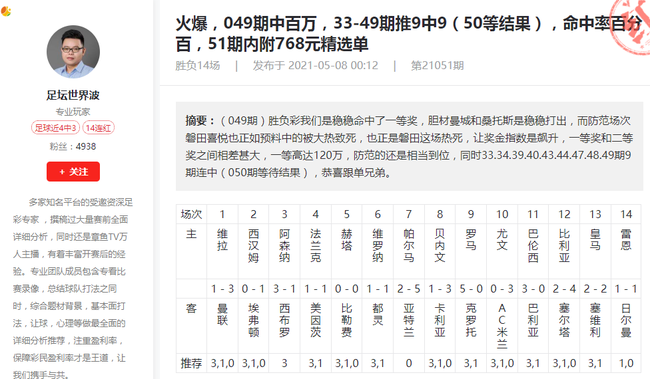
Task: Click the 足球近4中3 badge
Action: [56, 128]
